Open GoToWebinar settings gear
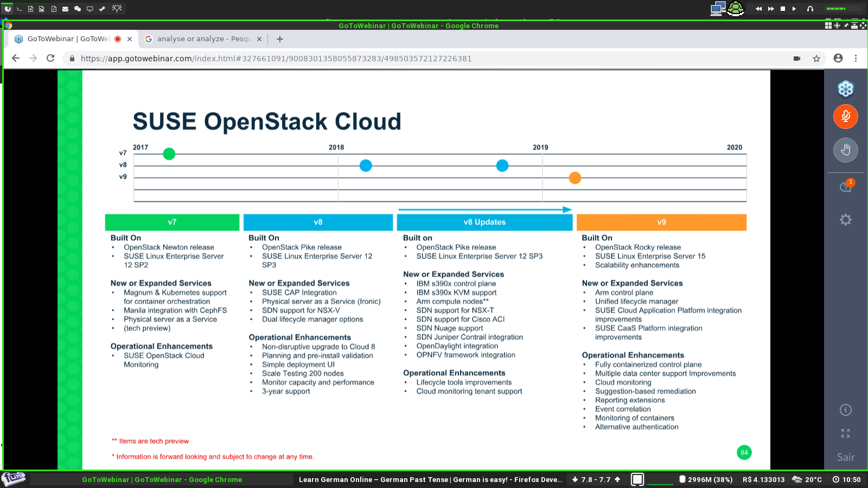The image size is (868, 488). point(845,220)
